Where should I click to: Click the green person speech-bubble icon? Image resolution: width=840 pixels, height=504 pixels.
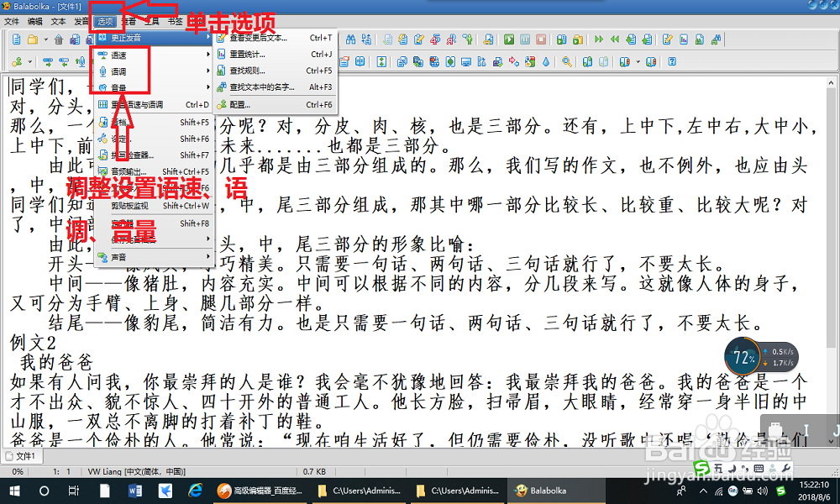click(468, 39)
